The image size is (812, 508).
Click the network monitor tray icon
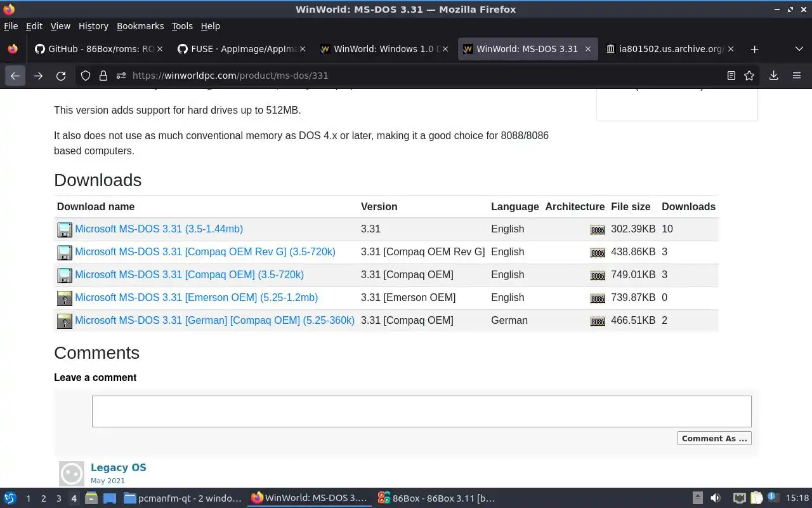click(739, 498)
